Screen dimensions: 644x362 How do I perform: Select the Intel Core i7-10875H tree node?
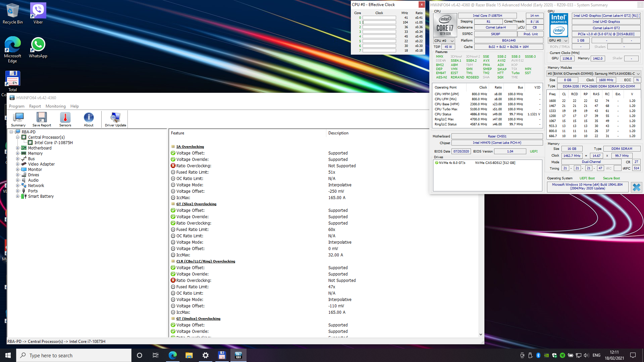tap(53, 143)
